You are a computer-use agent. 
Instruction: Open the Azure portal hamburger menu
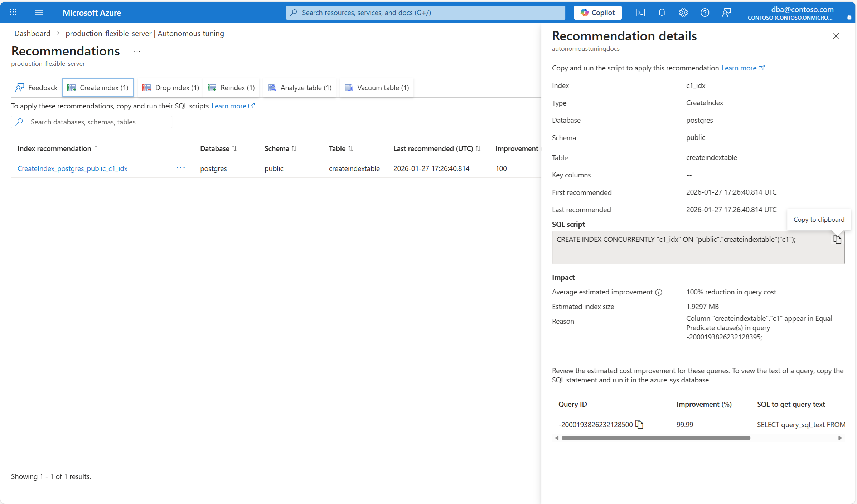[39, 13]
